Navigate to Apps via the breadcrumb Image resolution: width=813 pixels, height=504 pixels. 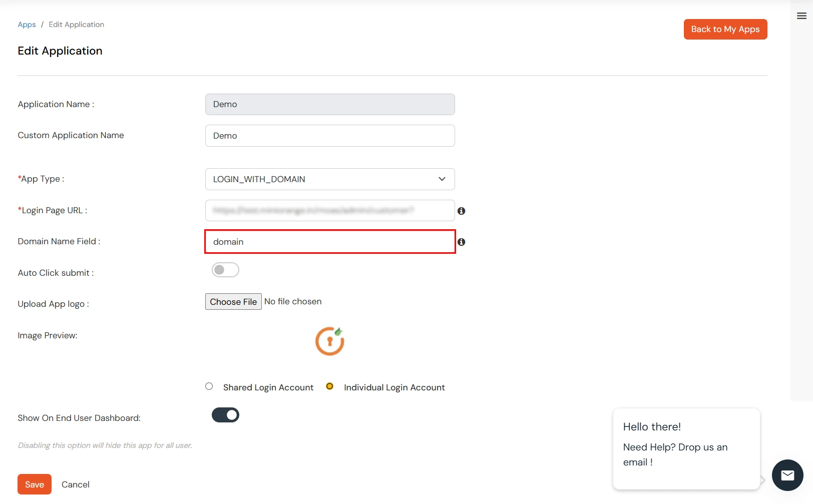(27, 24)
